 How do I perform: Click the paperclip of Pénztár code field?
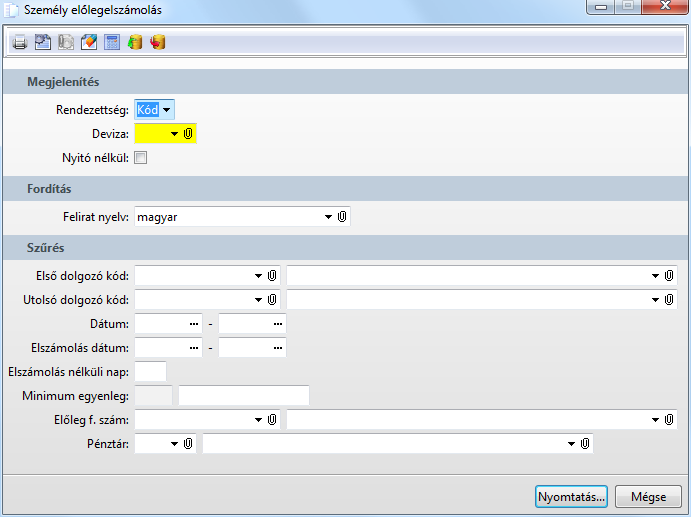coord(188,443)
